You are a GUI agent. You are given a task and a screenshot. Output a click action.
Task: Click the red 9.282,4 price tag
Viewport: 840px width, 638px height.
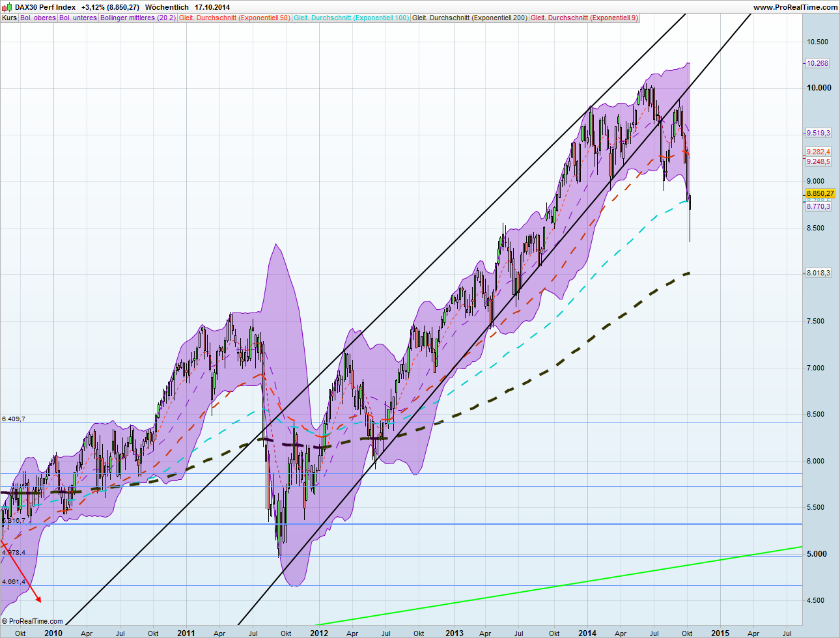coord(818,150)
